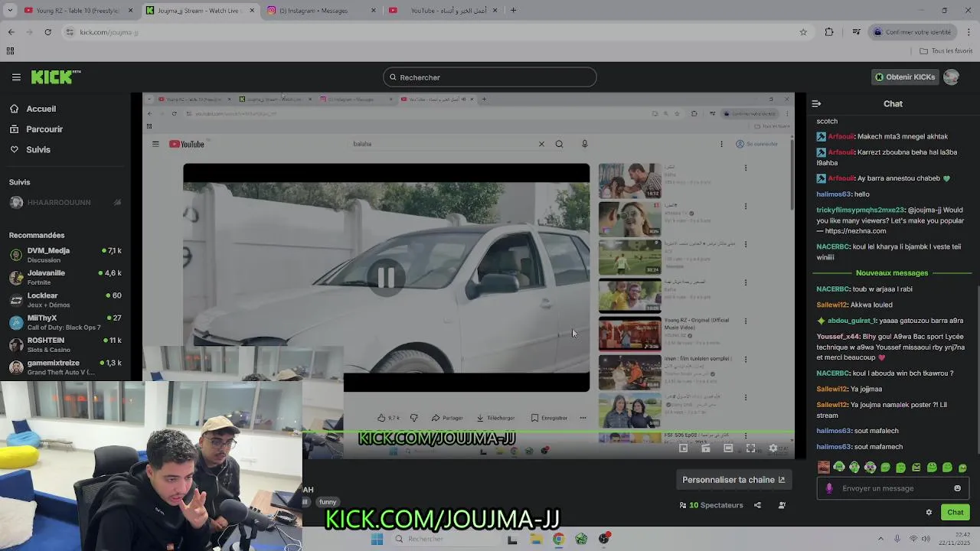
Task: Click Chrome icon in taskbar
Action: click(x=558, y=539)
